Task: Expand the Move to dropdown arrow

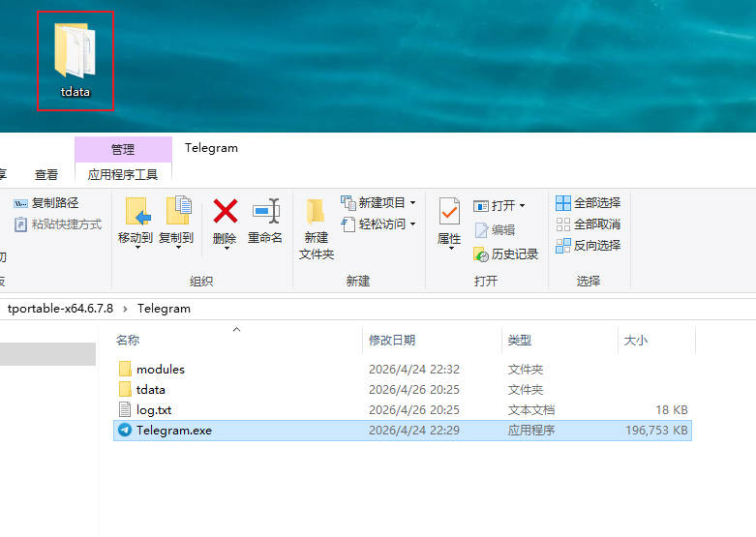Action: coord(137,248)
